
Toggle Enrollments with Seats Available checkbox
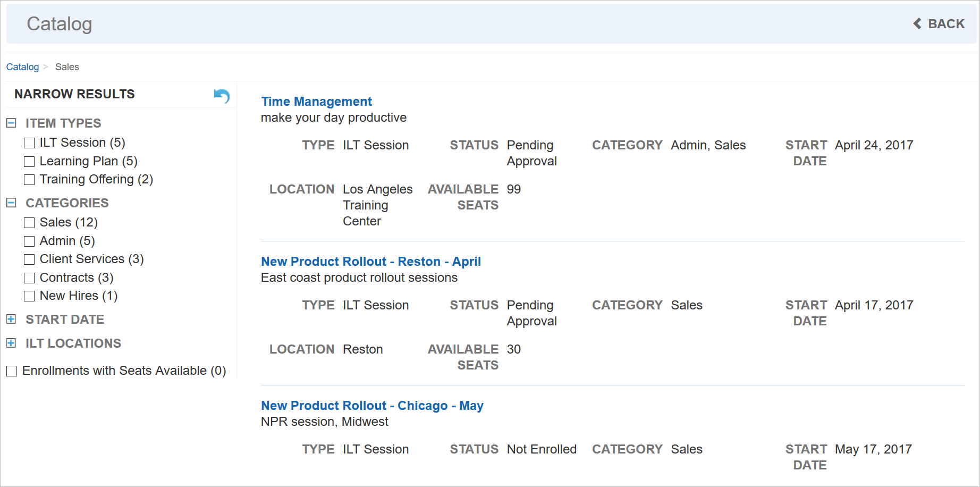tap(12, 371)
